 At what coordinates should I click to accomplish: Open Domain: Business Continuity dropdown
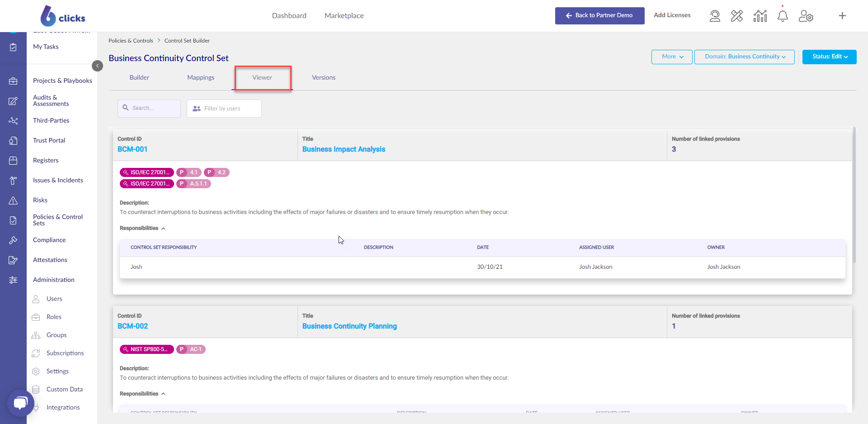pos(744,57)
